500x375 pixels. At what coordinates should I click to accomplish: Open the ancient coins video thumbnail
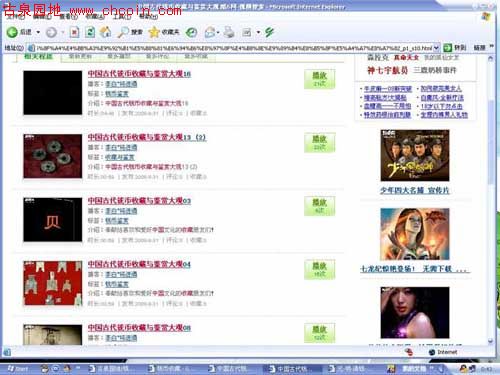coord(53,156)
